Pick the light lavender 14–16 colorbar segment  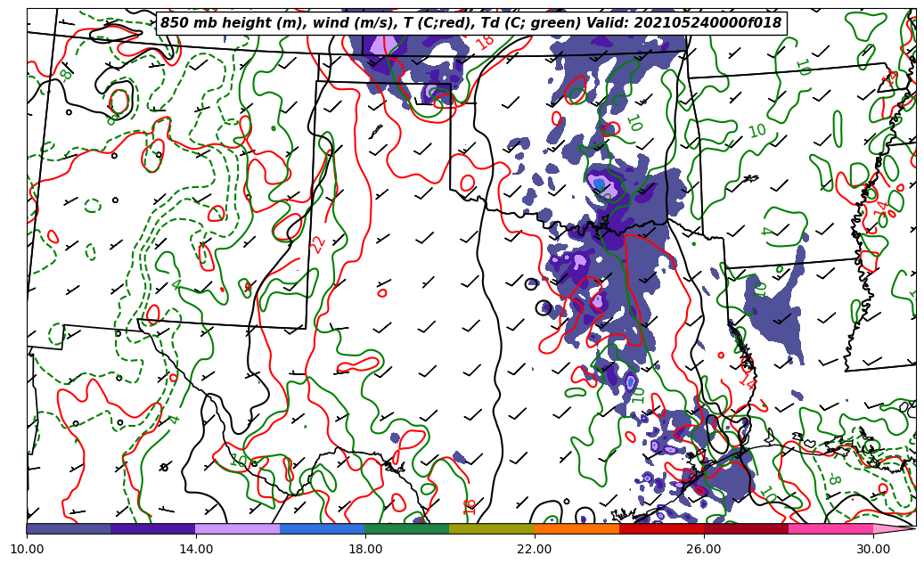(x=238, y=528)
